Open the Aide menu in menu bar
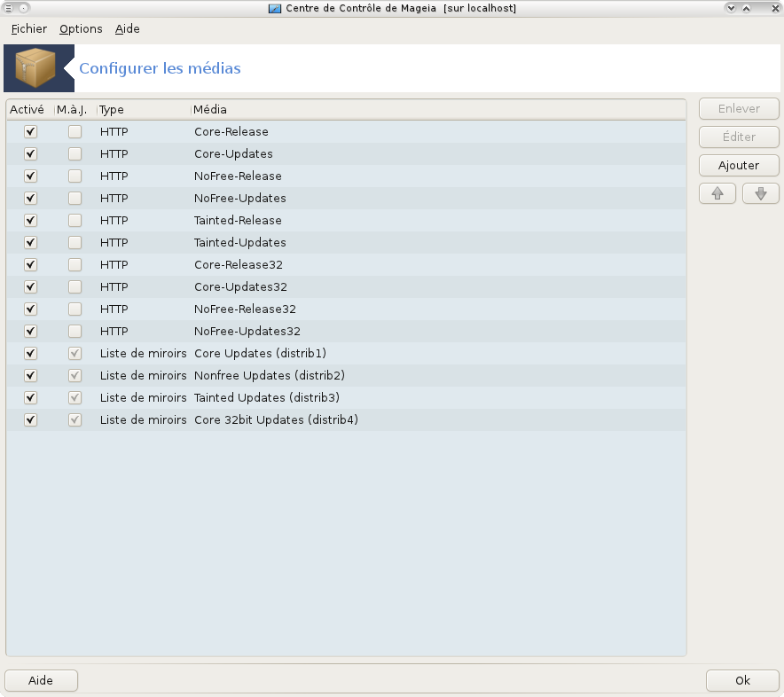The width and height of the screenshot is (784, 697). [127, 29]
